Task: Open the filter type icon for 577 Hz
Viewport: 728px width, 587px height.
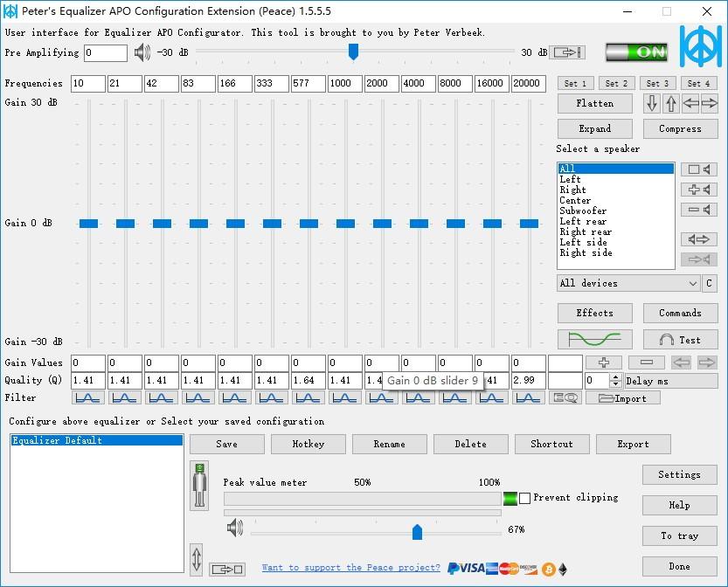Action: click(308, 397)
